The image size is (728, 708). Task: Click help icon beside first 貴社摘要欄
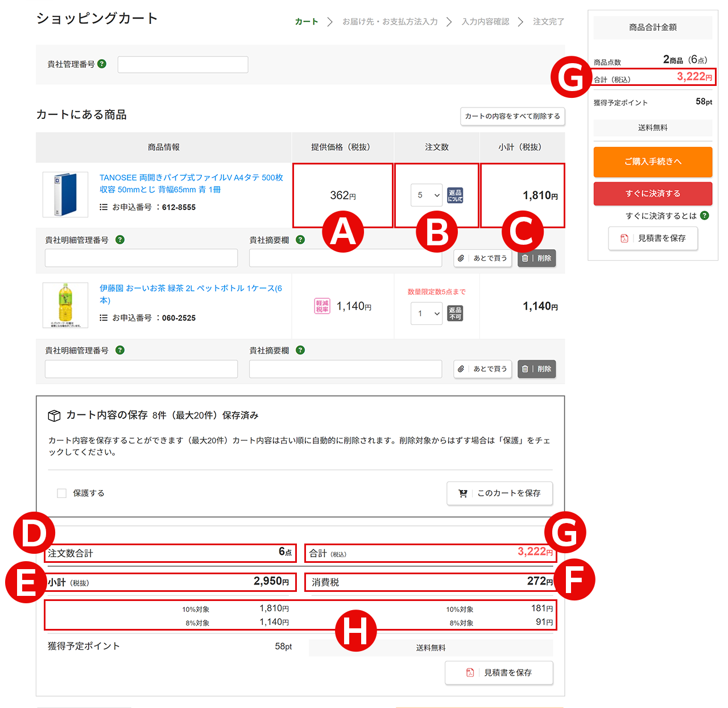300,240
